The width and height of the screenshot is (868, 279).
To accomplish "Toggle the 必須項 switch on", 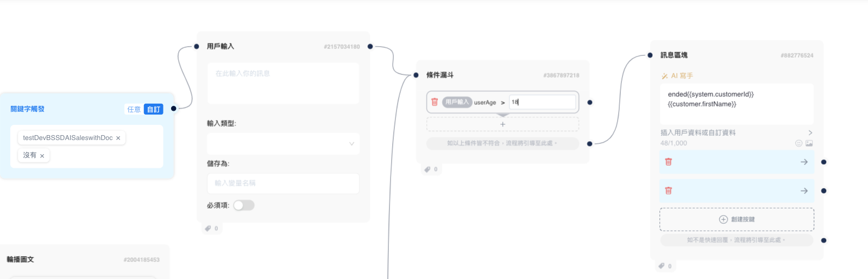I will (x=244, y=205).
